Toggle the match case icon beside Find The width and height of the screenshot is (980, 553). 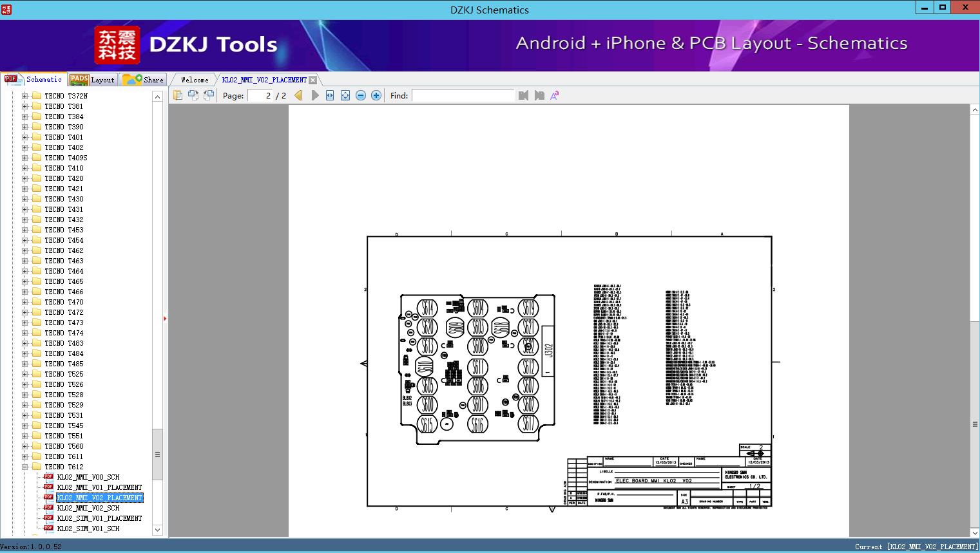click(555, 95)
